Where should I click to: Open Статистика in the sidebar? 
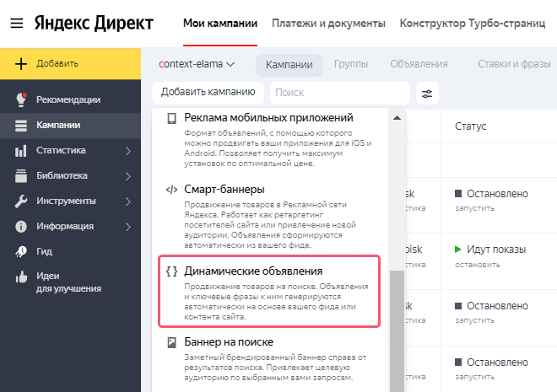tap(70, 150)
